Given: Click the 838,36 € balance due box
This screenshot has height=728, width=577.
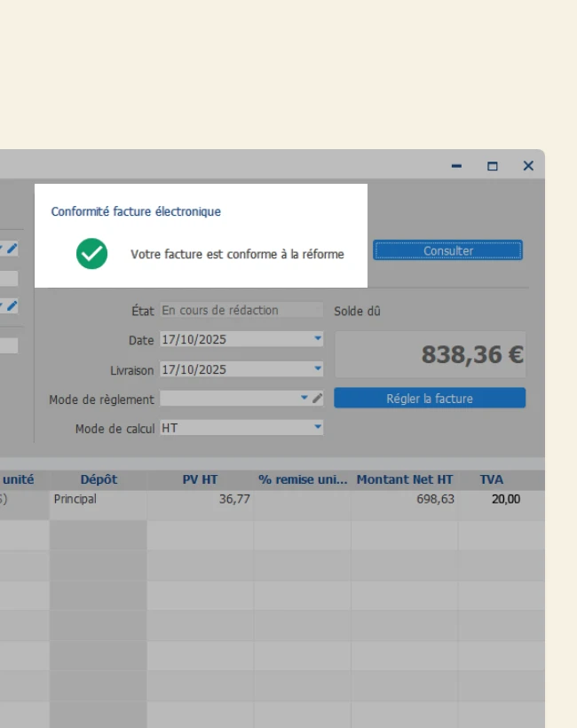Looking at the screenshot, I should (430, 355).
